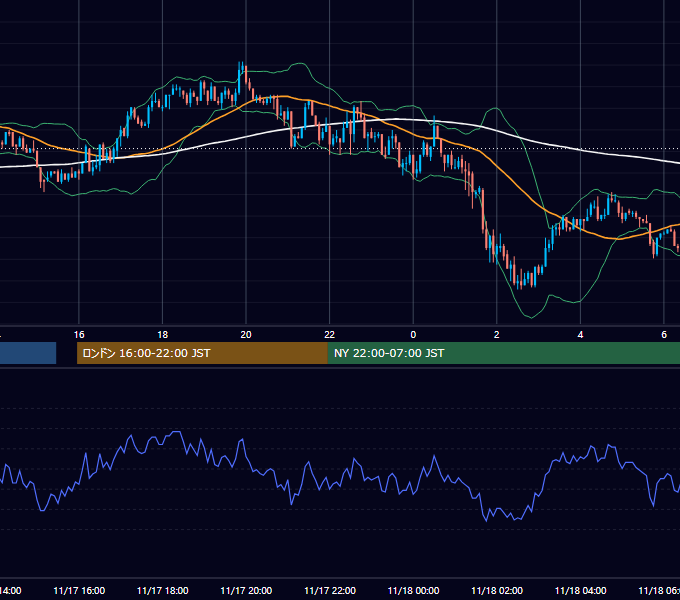Click hour label 0 on the price chart axis
Image resolution: width=680 pixels, height=600 pixels.
click(x=413, y=335)
